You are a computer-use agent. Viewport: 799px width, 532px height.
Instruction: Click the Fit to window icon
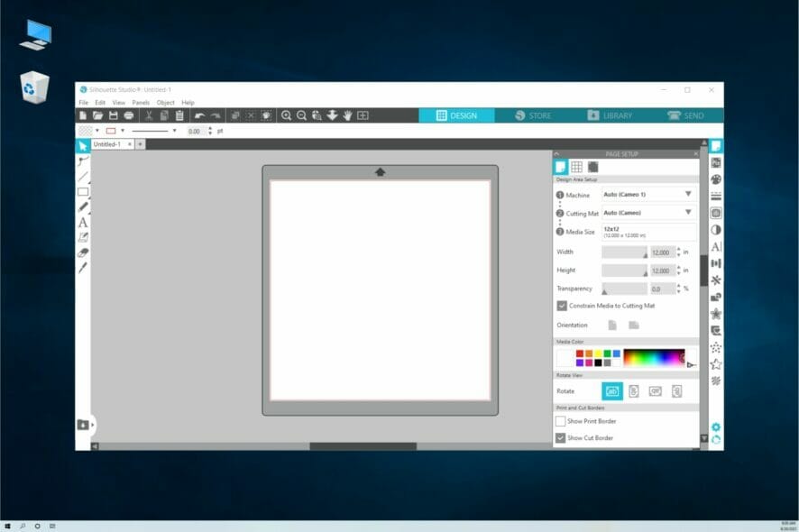[x=363, y=115]
